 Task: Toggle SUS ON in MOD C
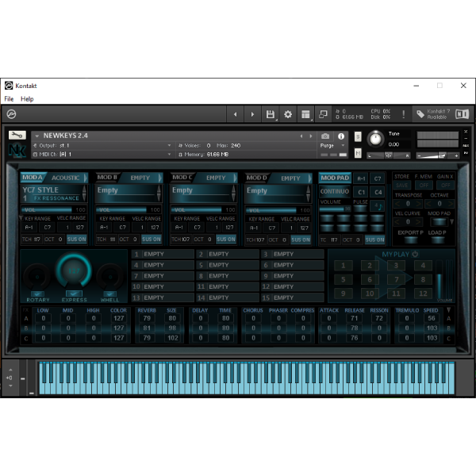[x=226, y=240]
